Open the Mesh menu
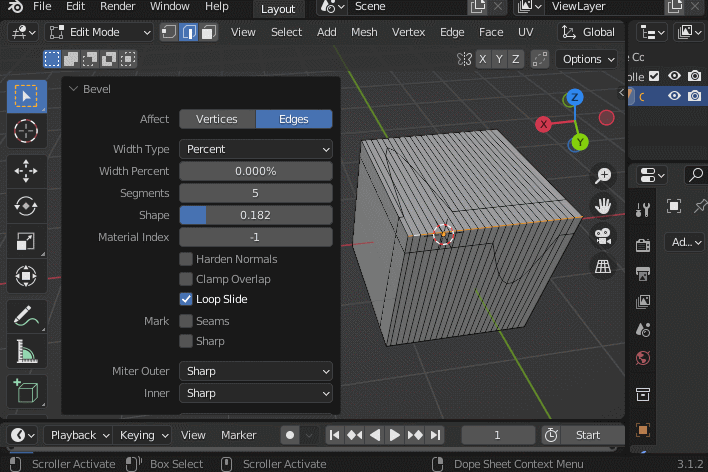 pyautogui.click(x=364, y=32)
